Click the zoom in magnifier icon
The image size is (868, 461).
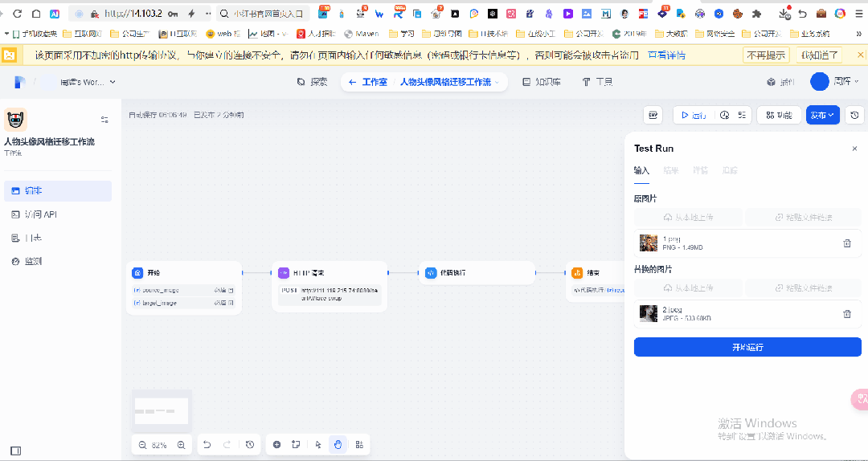click(x=181, y=444)
